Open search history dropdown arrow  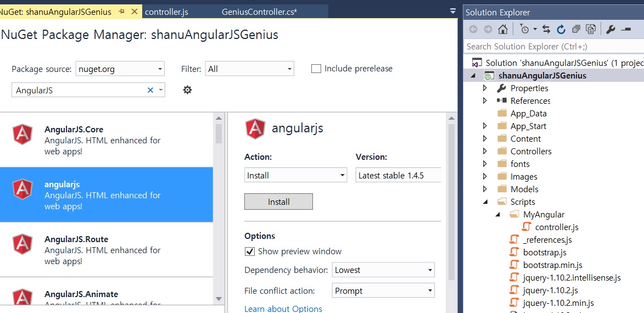click(x=161, y=90)
